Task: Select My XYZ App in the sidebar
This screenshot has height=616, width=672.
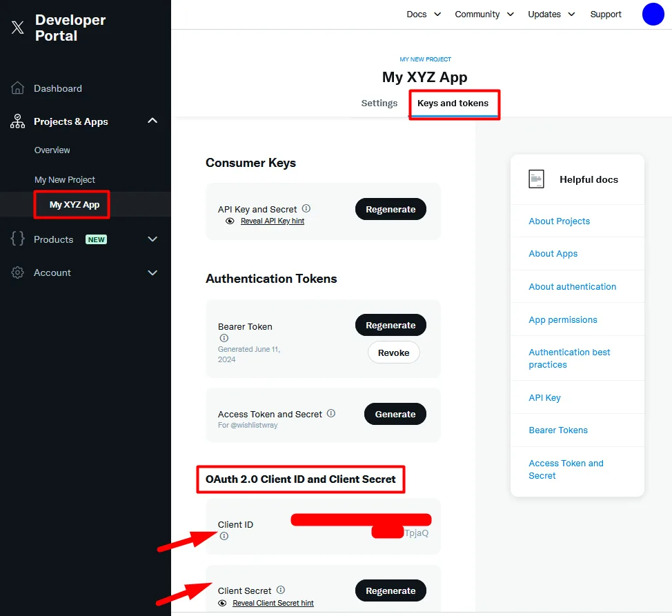Action: point(74,204)
